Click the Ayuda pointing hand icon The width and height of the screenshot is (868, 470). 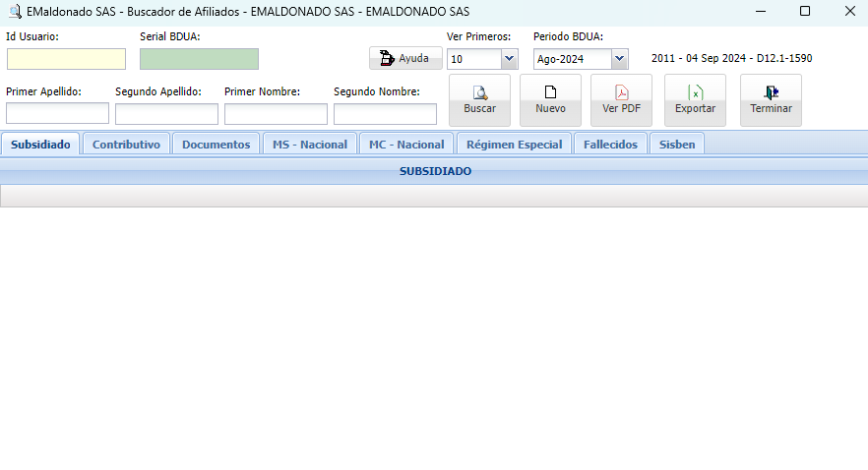click(x=387, y=58)
